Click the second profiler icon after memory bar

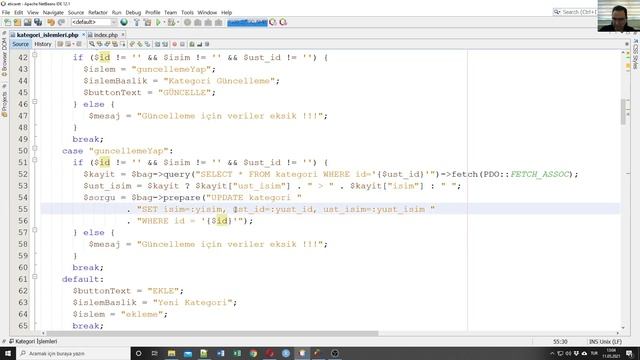click(x=283, y=22)
